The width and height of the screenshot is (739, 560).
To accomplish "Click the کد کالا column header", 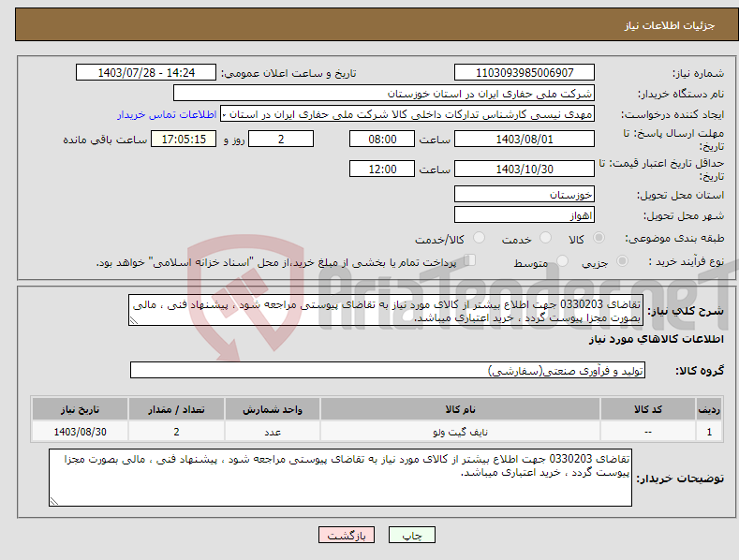I will pyautogui.click(x=647, y=409).
